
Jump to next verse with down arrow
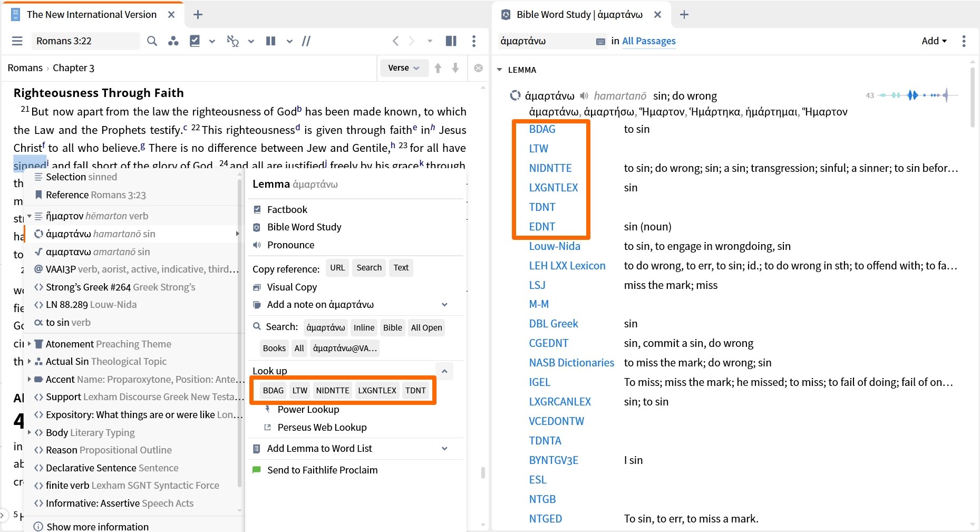pos(455,68)
